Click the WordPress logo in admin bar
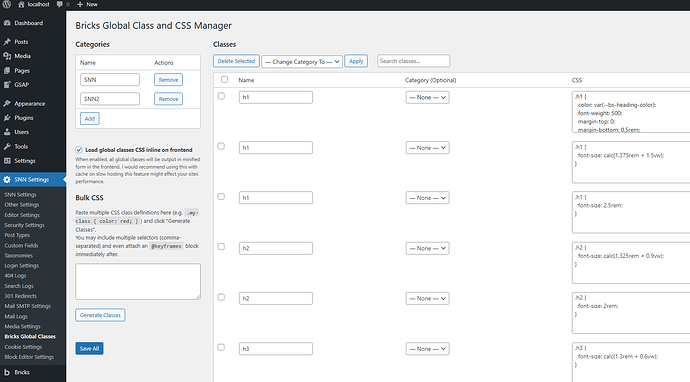 point(6,4)
